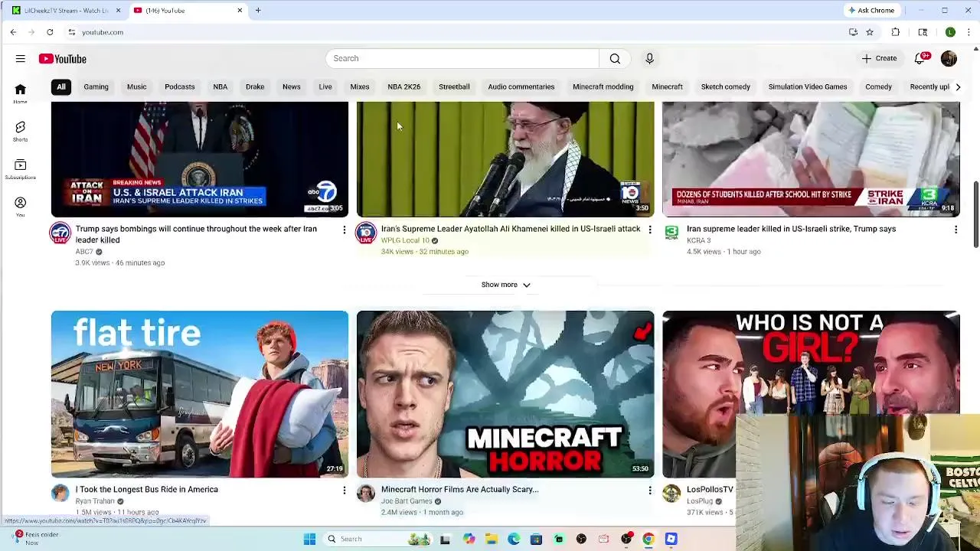Open options for the WPLG Khamenei video
The width and height of the screenshot is (980, 551).
(649, 230)
